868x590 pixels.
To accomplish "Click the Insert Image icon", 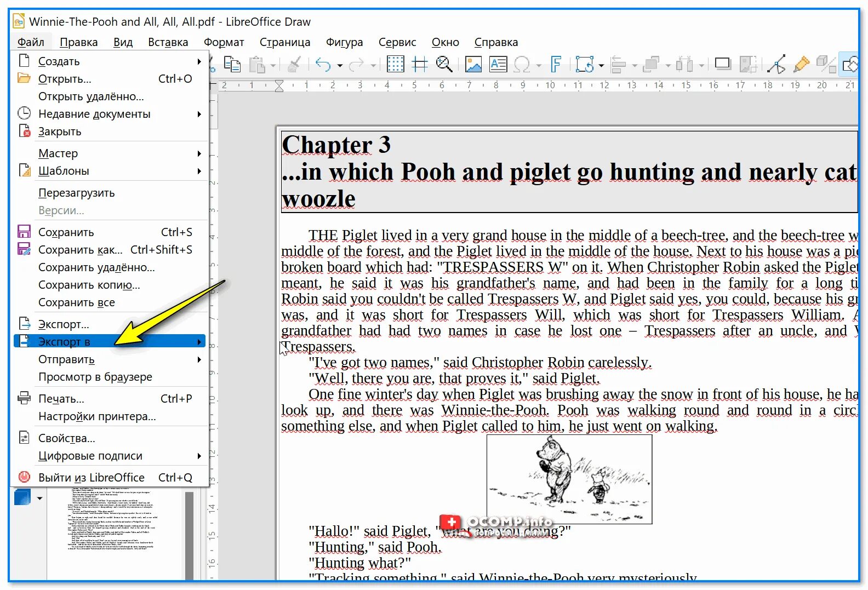I will (473, 65).
